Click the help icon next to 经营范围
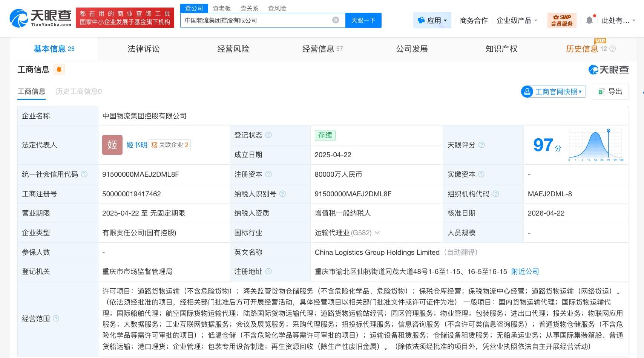 click(x=56, y=318)
